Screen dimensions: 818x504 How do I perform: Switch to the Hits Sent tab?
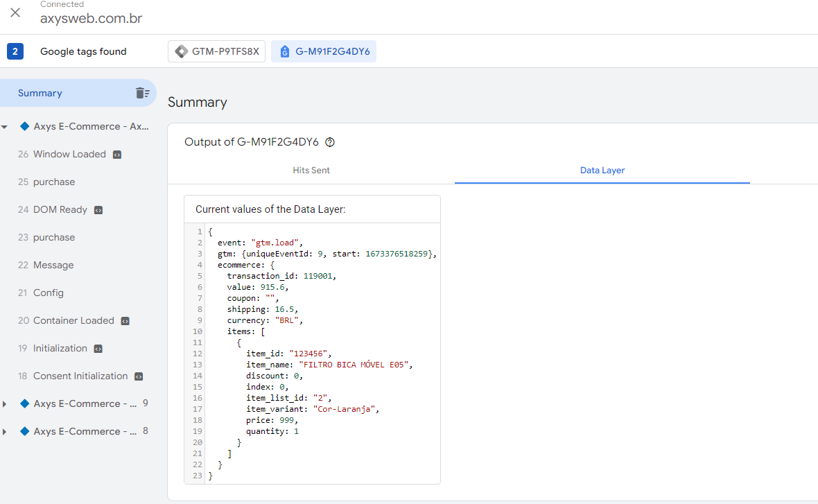tap(311, 170)
